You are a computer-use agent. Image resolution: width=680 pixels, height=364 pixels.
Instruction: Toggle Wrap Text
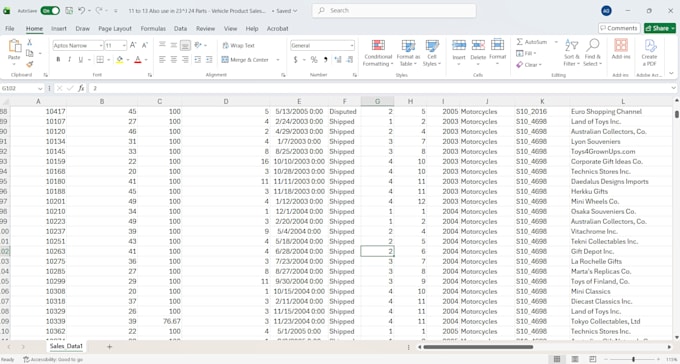click(x=239, y=46)
